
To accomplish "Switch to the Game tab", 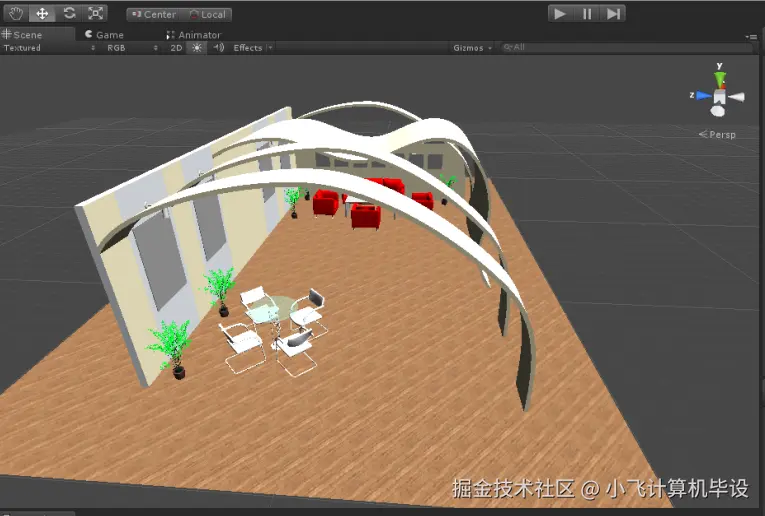I will click(x=104, y=35).
